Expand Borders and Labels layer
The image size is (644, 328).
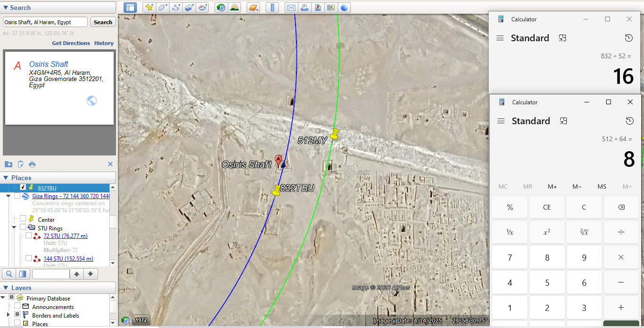(x=8, y=315)
